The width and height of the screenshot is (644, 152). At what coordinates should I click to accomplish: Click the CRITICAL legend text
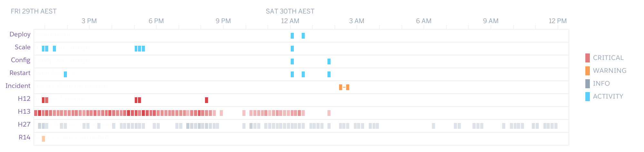pos(608,58)
